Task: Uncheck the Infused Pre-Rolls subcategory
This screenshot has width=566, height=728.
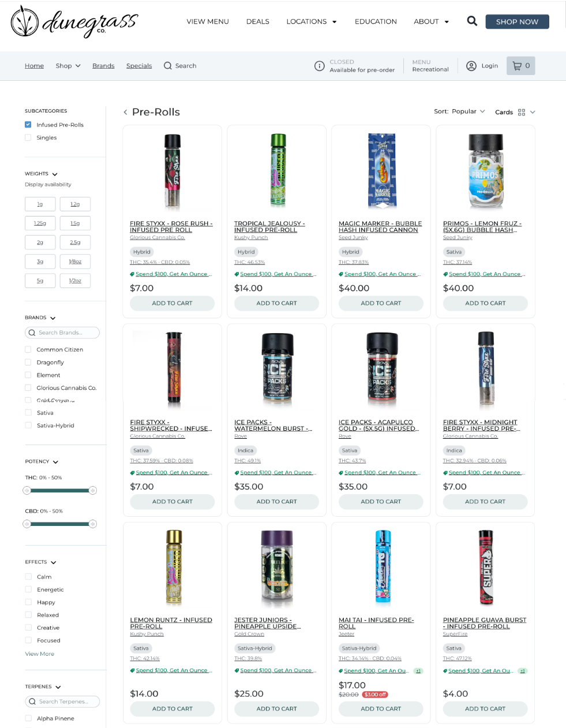Action: (x=28, y=125)
